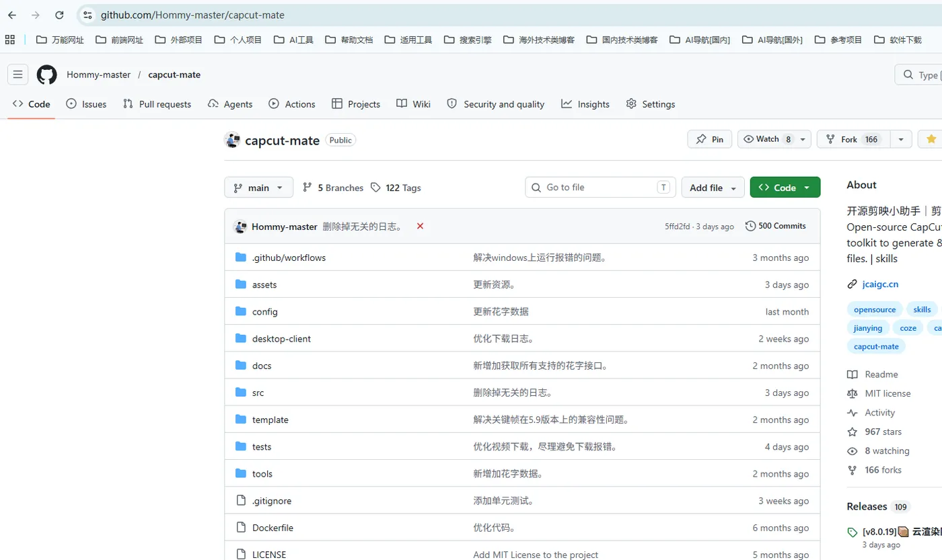Switch to the Insights tab

[585, 104]
